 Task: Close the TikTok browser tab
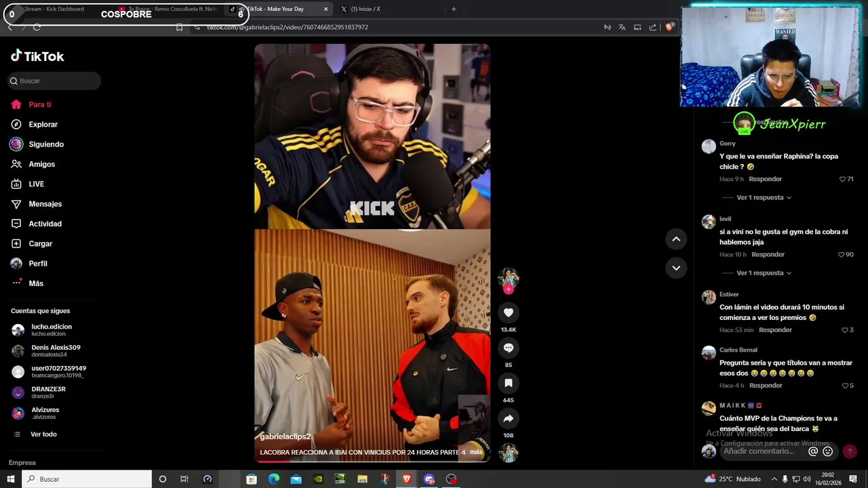point(325,9)
